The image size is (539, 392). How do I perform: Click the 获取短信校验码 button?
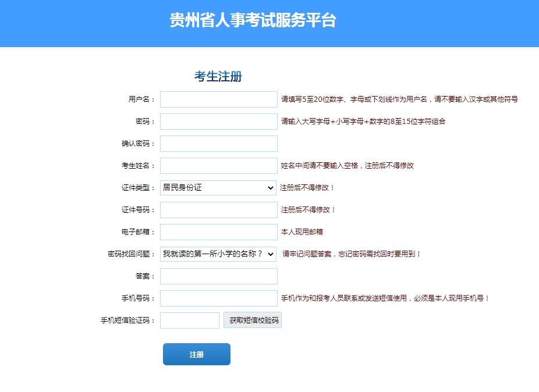coord(253,320)
